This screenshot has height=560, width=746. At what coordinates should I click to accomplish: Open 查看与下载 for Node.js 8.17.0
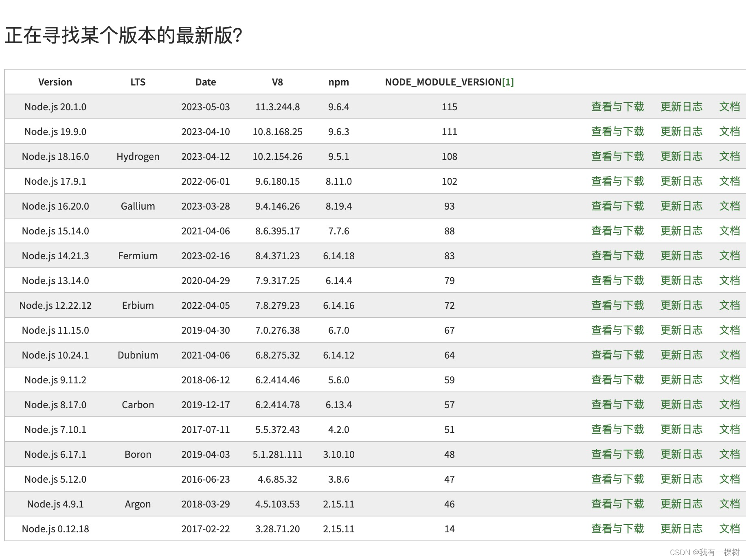point(617,405)
